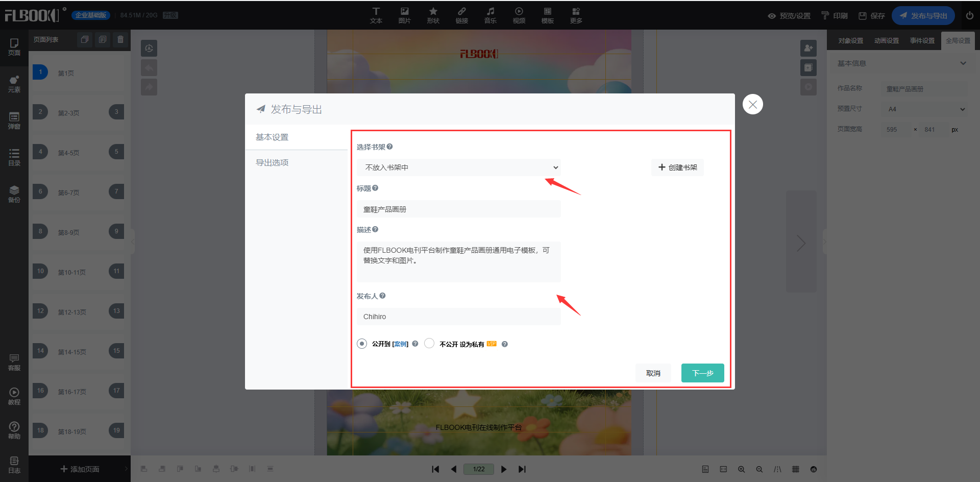Open the bookshelf selection dropdown
This screenshot has height=482, width=980.
[x=458, y=167]
